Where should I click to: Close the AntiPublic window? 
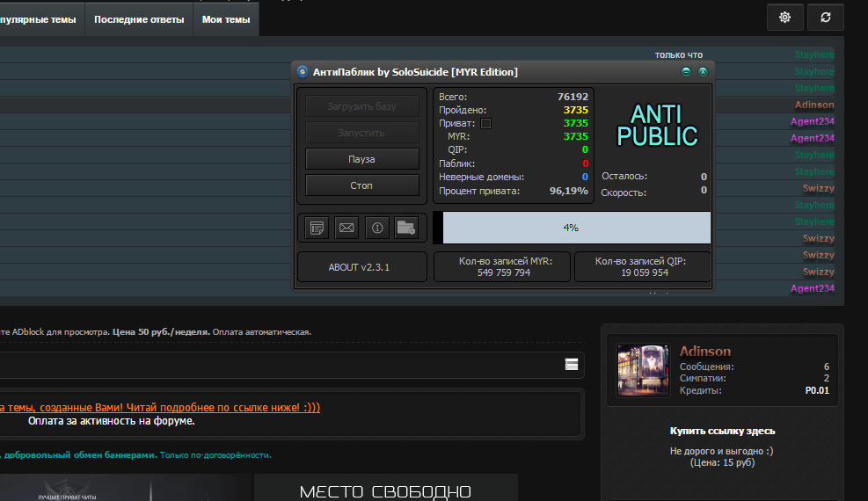(703, 71)
